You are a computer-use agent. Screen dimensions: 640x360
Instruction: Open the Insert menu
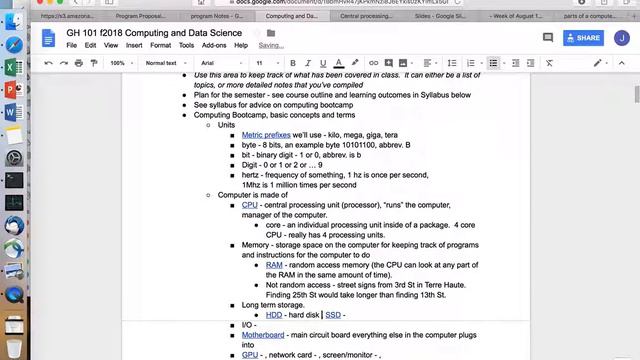(134, 45)
